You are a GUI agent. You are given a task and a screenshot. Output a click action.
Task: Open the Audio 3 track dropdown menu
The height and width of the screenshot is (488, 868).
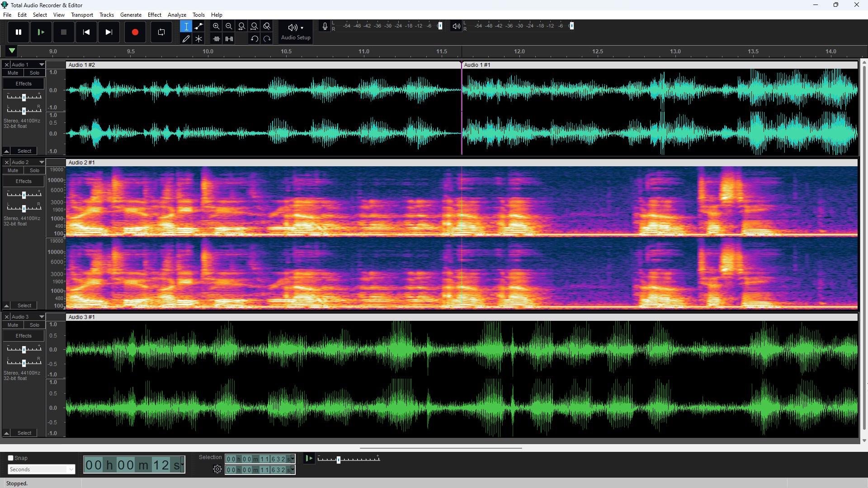[x=40, y=317]
